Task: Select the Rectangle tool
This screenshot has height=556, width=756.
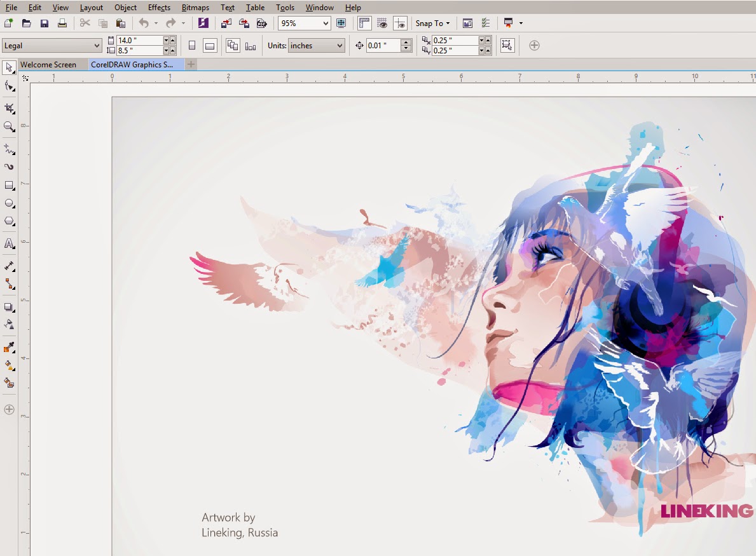Action: click(x=9, y=186)
